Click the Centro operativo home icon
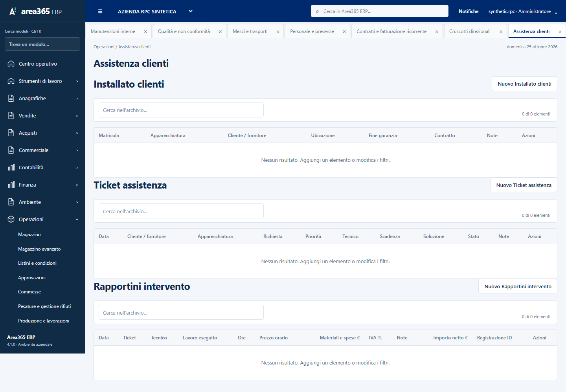 point(11,64)
